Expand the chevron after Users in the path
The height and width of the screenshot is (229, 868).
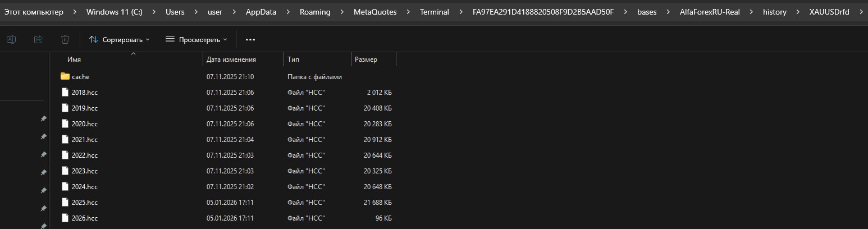(195, 12)
